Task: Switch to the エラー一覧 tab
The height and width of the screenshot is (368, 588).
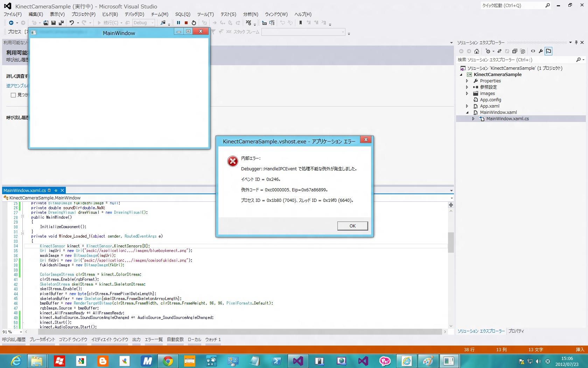Action: 154,339
